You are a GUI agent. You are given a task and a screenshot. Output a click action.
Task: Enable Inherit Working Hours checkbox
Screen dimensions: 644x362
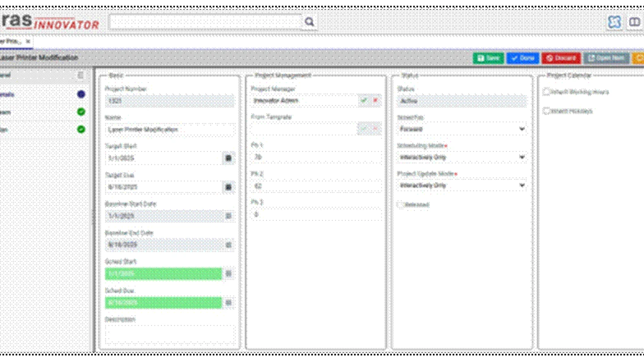tap(547, 92)
